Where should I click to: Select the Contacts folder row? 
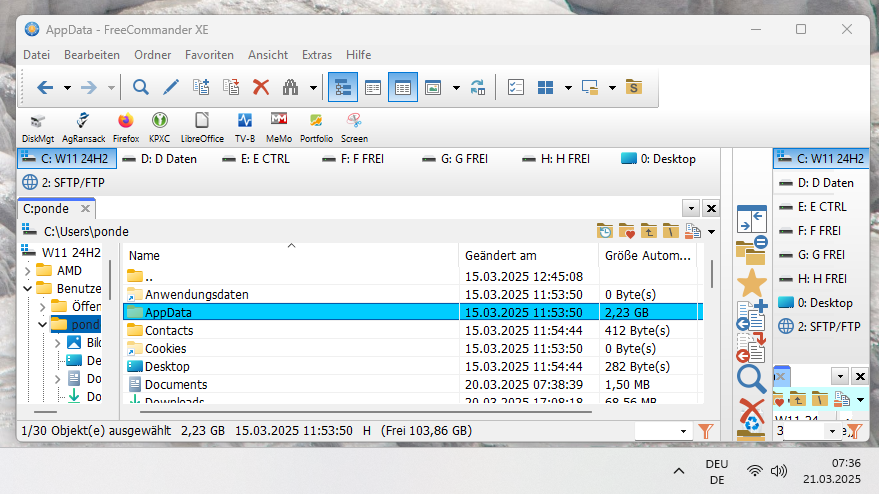[x=413, y=331]
